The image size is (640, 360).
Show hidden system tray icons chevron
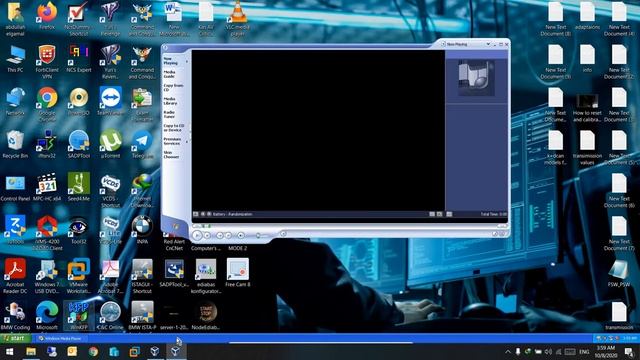click(508, 351)
